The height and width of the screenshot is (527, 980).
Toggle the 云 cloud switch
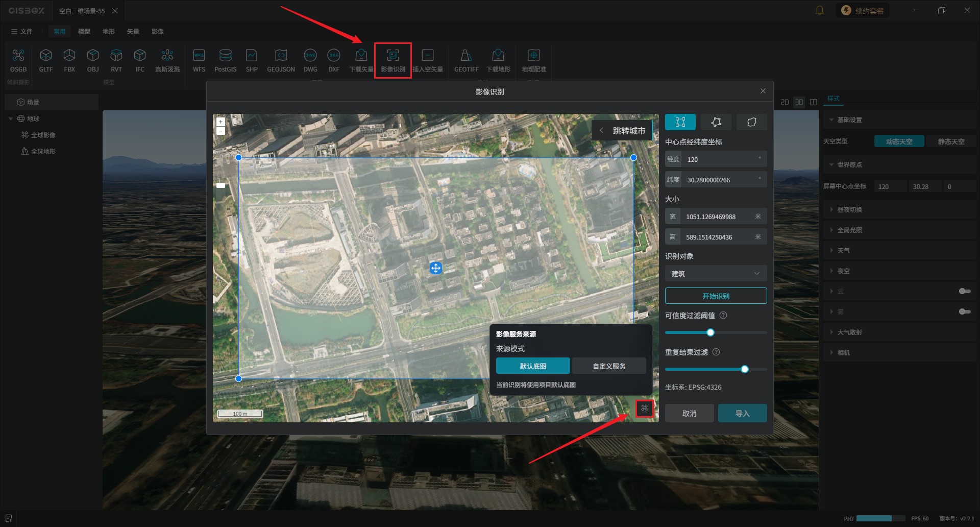(x=965, y=291)
